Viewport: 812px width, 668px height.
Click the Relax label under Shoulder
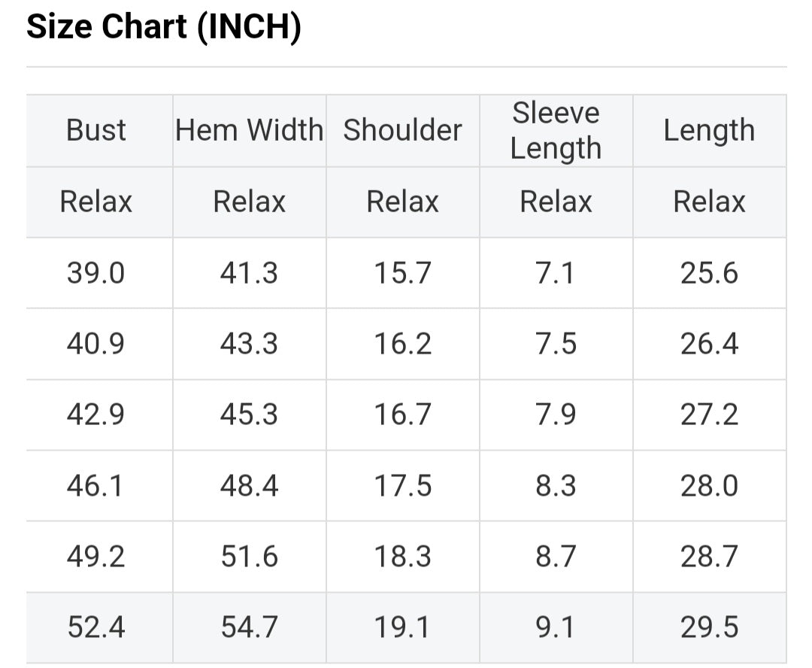tap(403, 202)
